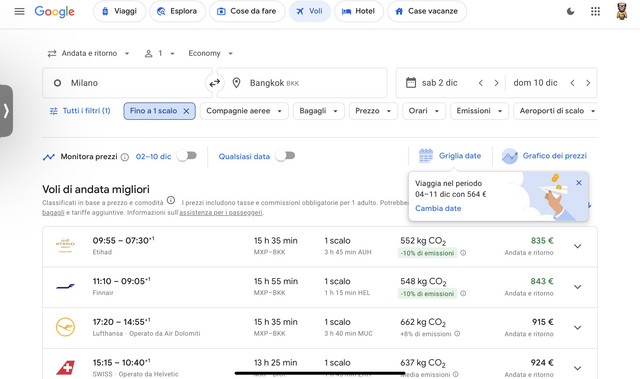
Task: Open the Economy class dropdown
Action: [210, 53]
